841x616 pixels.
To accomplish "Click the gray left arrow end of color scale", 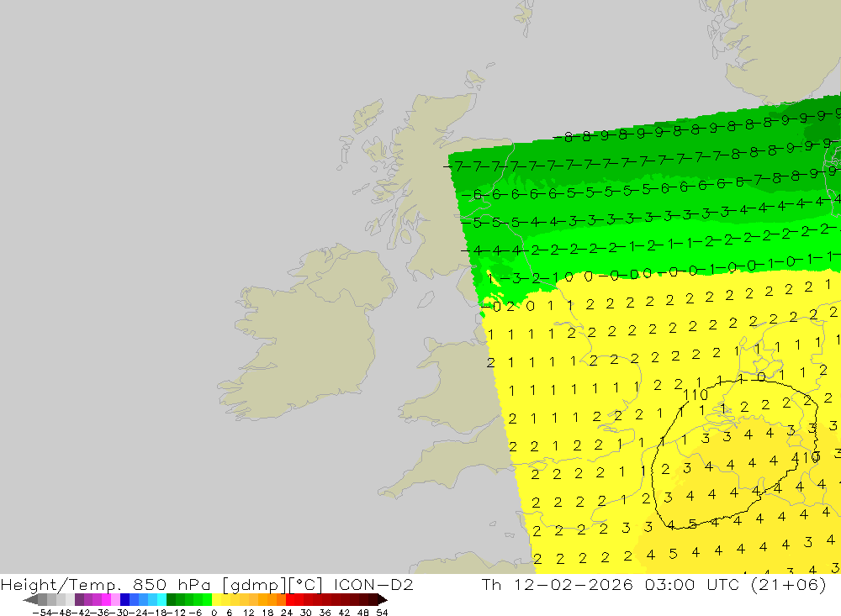I will coord(30,600).
